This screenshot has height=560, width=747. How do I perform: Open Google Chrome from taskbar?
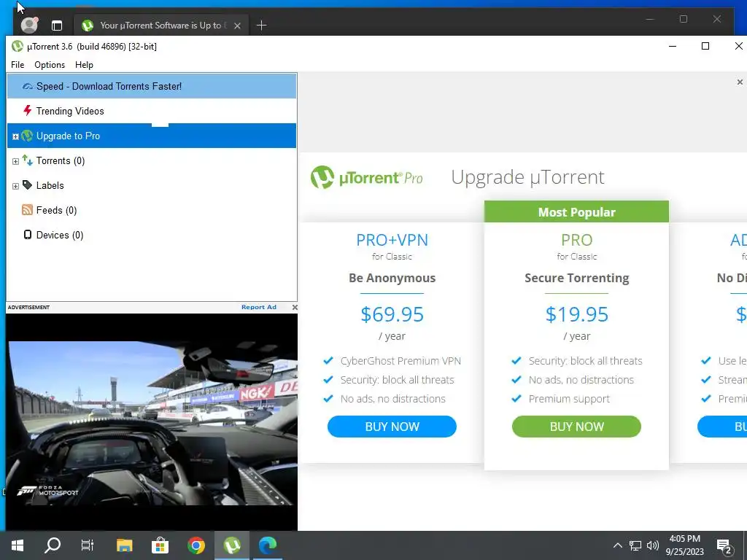click(x=196, y=545)
